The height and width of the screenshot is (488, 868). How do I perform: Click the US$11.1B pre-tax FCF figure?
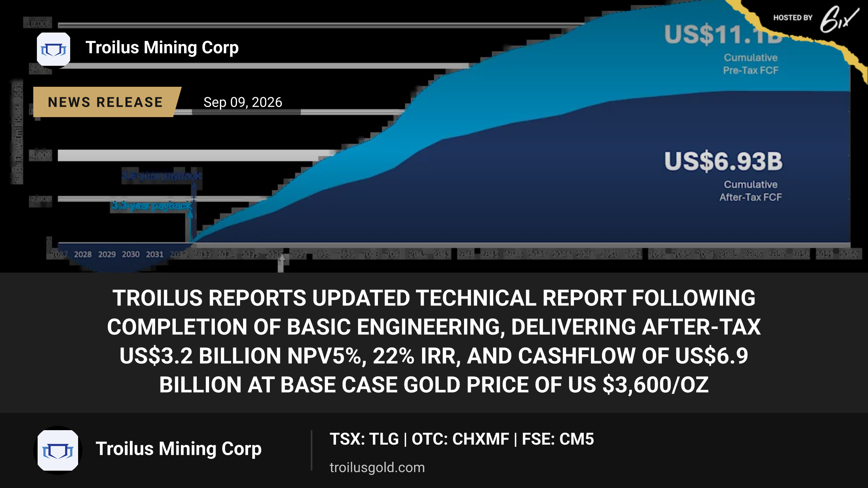723,35
